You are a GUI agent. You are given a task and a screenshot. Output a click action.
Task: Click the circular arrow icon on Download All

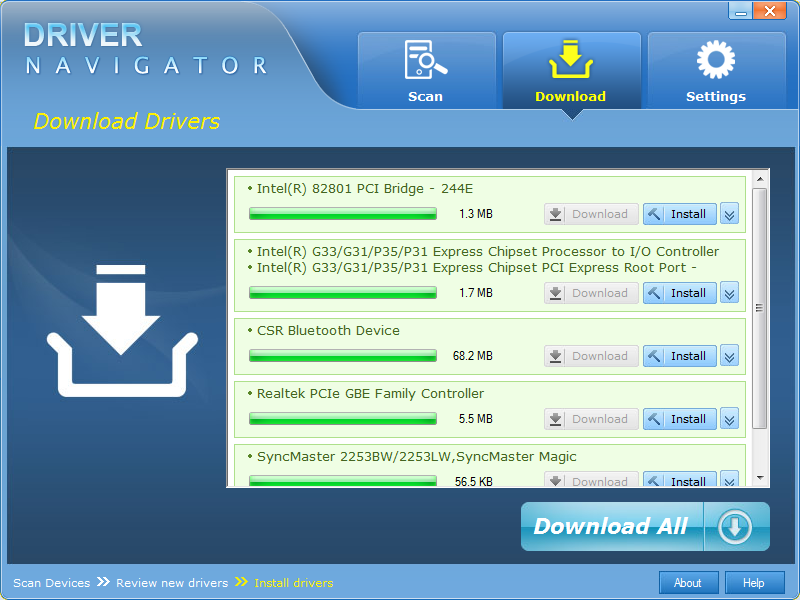click(x=735, y=527)
